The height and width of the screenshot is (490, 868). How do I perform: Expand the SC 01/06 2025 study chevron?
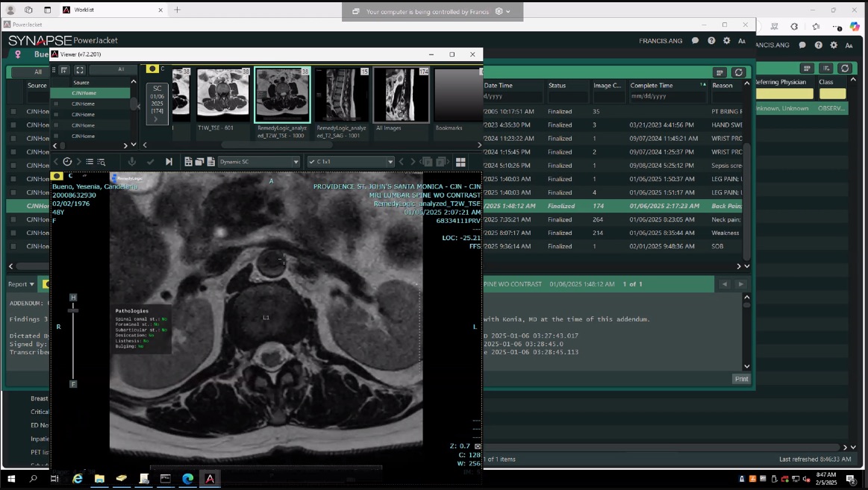tap(155, 119)
